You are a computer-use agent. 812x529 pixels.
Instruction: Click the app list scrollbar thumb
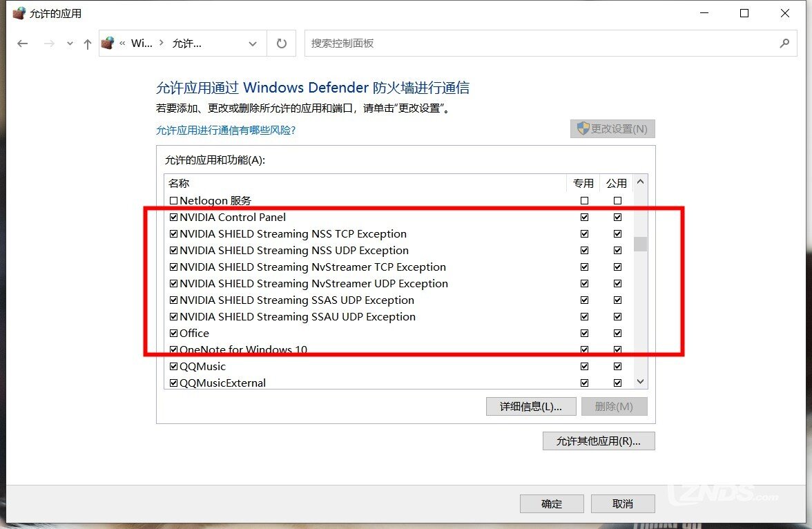pos(641,244)
